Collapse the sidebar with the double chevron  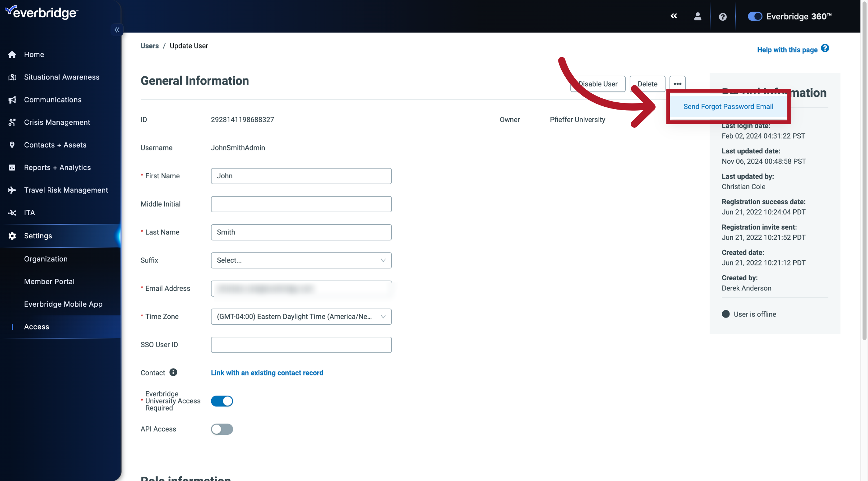[117, 30]
